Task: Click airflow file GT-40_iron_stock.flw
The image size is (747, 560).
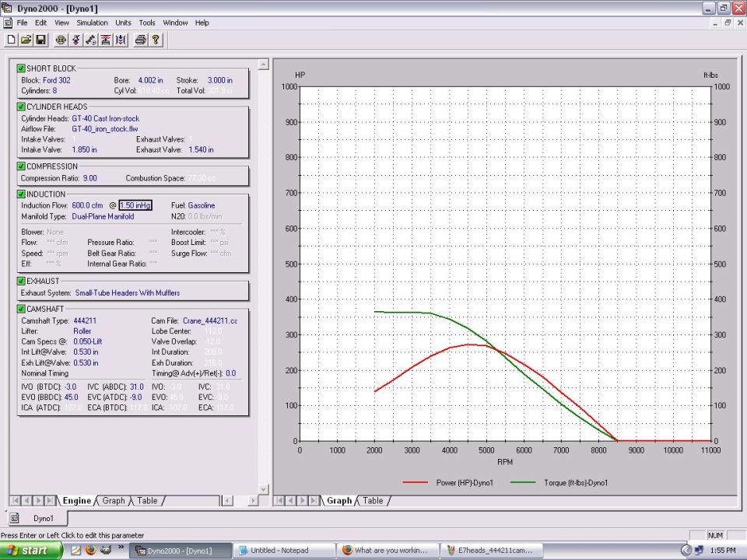Action: pyautogui.click(x=105, y=128)
